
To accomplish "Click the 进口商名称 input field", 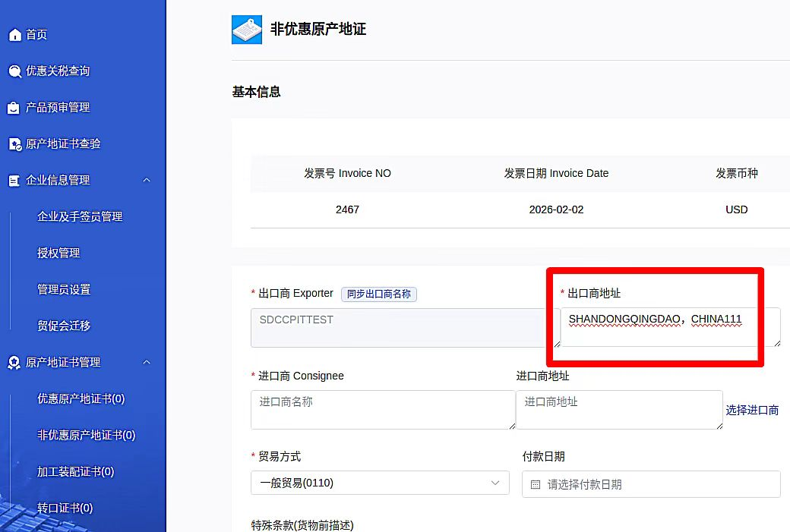I will click(383, 410).
